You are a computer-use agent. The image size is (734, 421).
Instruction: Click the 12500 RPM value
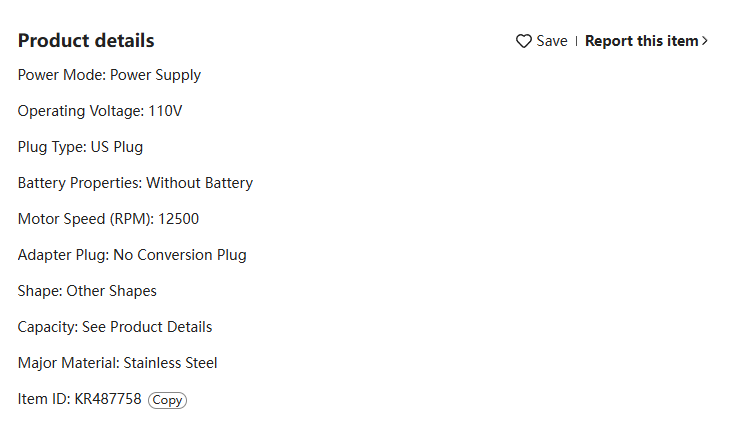tap(178, 219)
